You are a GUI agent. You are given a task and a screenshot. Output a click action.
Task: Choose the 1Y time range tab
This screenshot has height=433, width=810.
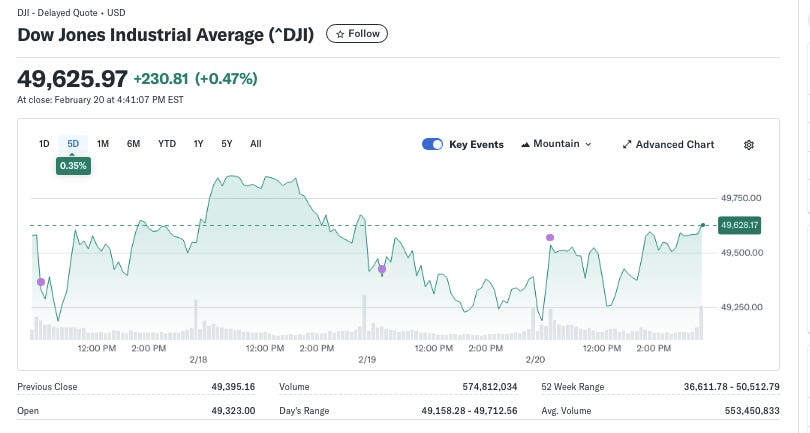tap(198, 144)
